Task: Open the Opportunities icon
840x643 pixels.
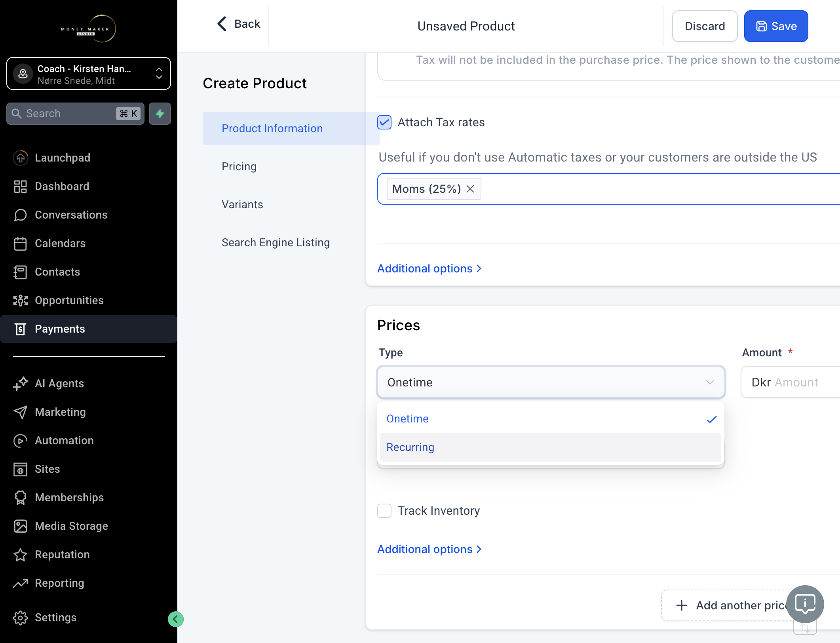Action: tap(20, 300)
